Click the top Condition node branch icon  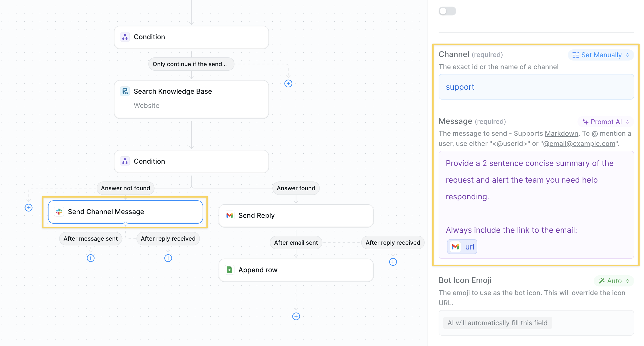point(125,37)
